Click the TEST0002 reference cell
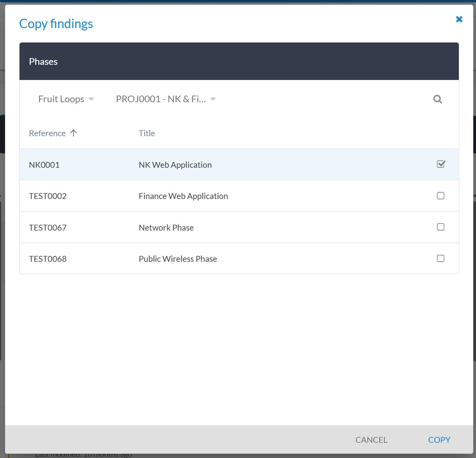The height and width of the screenshot is (458, 476). [x=48, y=196]
